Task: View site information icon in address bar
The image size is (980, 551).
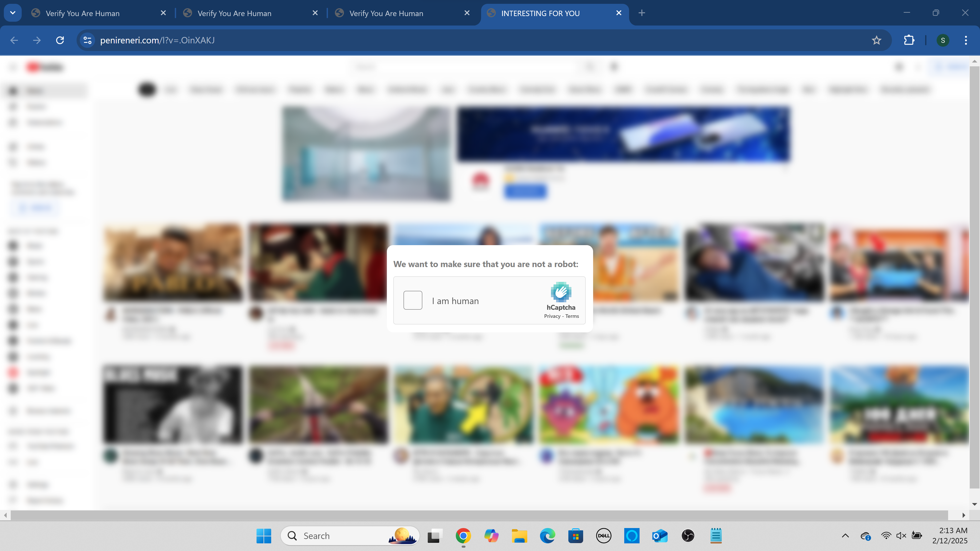Action: click(x=88, y=40)
